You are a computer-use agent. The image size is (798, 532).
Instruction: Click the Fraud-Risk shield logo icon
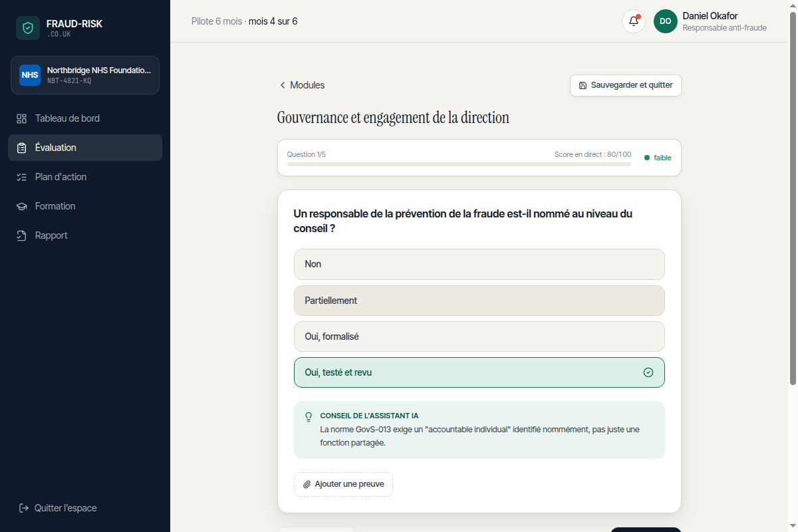click(x=28, y=28)
